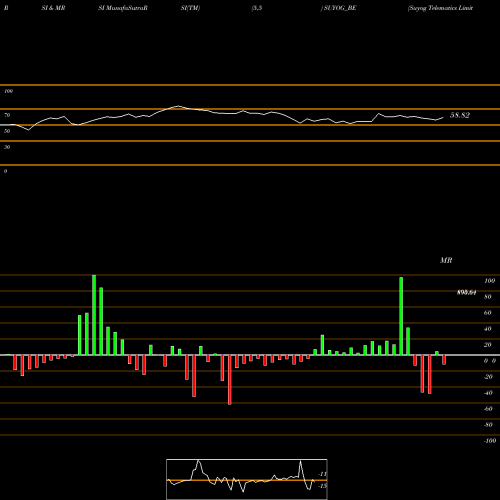This screenshot has height=500, width=500.
Task: Click the 'Suyog Telematics Limit' company name
Action: 440,8
